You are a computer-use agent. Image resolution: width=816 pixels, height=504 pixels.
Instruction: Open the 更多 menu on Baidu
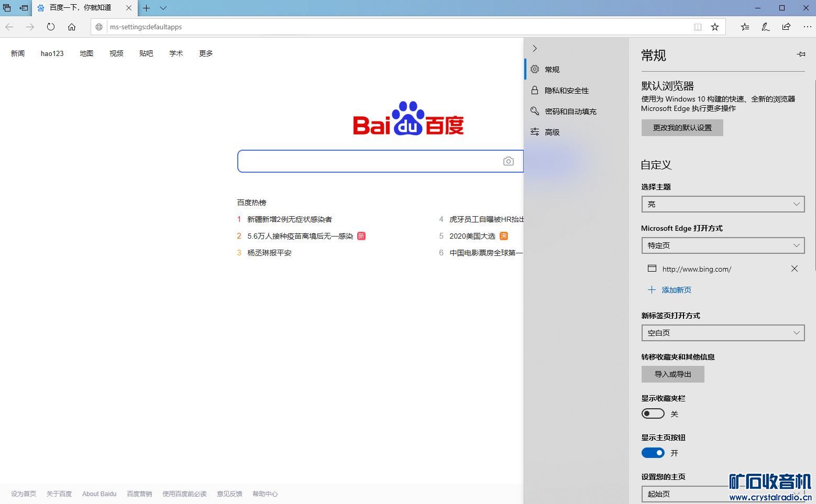[x=206, y=53]
